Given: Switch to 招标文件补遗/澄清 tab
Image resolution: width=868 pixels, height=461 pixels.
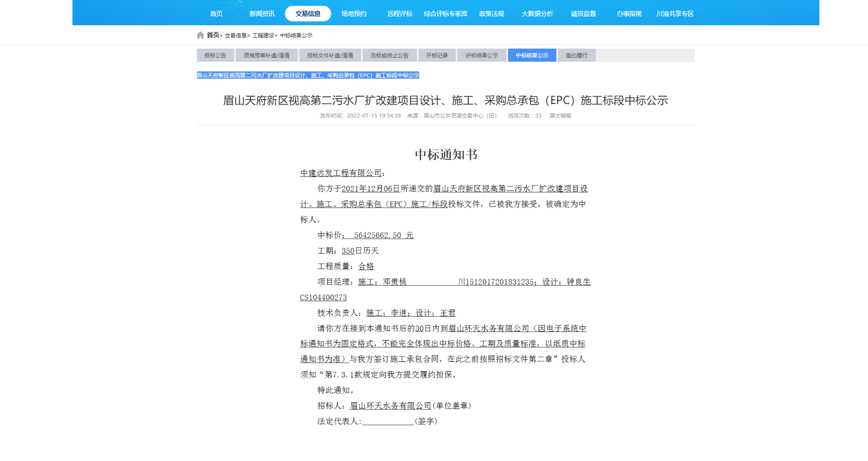Looking at the screenshot, I should (x=330, y=55).
